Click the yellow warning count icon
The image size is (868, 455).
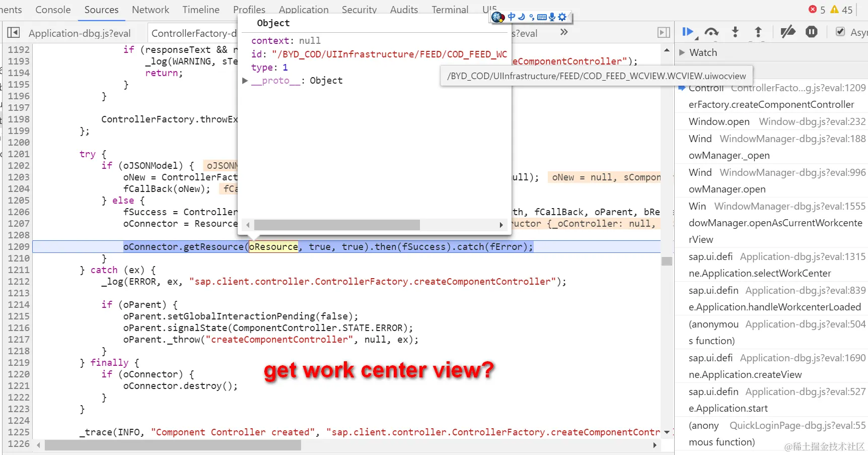(x=835, y=9)
